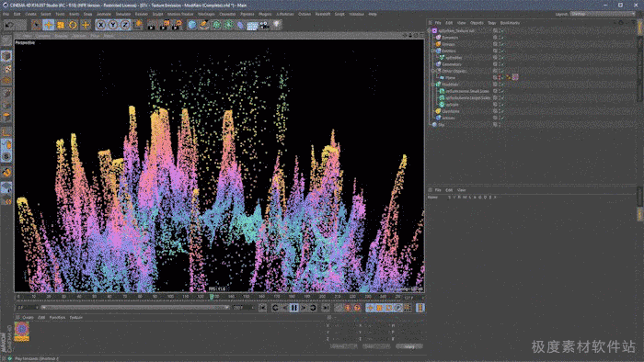Toggle Parameter keyframe recording icon
This screenshot has height=362, width=644.
coord(398,308)
